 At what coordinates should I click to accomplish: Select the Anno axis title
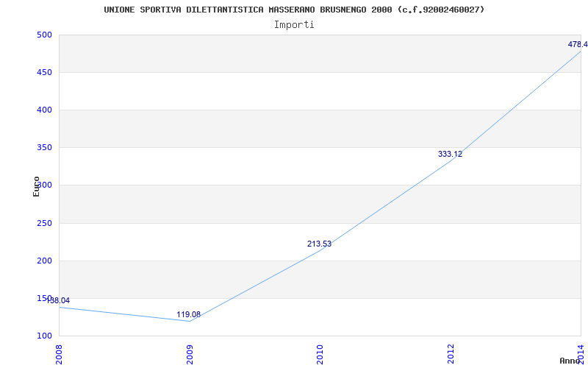click(x=570, y=361)
